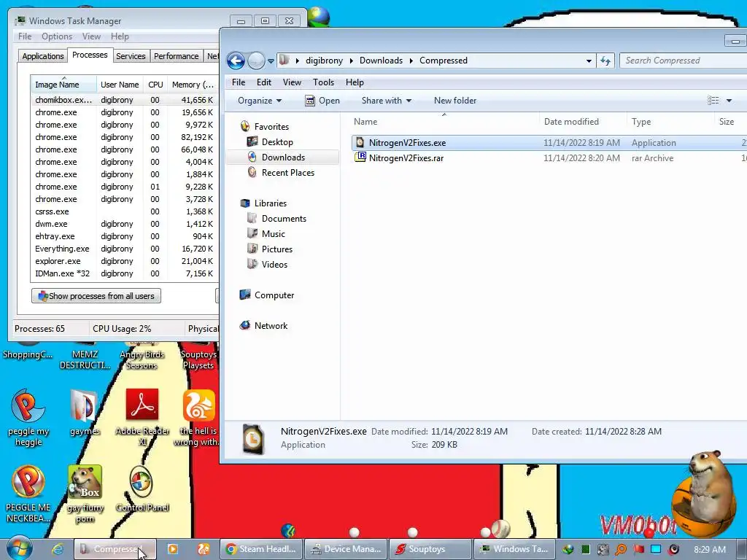
Task: Click Internet Explorer taskbar icon
Action: [58, 549]
